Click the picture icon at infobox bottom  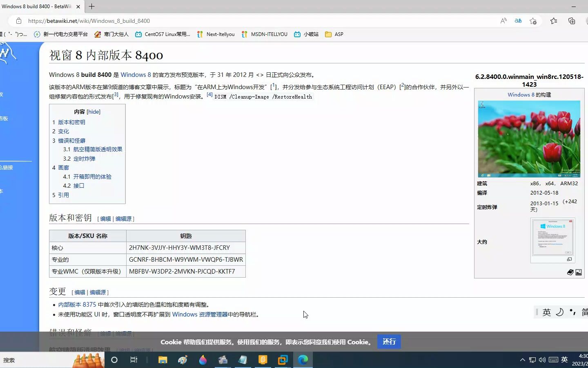[579, 272]
